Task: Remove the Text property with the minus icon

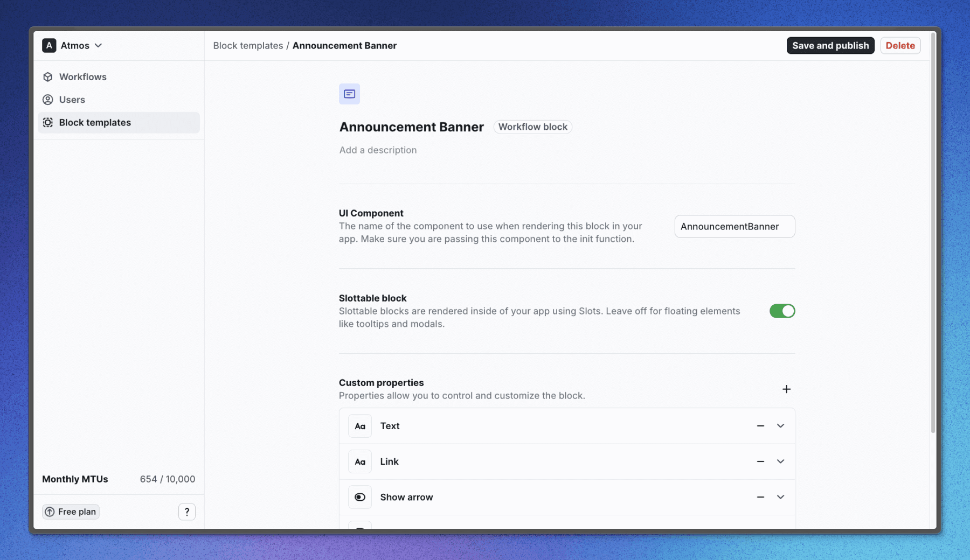Action: 760,426
